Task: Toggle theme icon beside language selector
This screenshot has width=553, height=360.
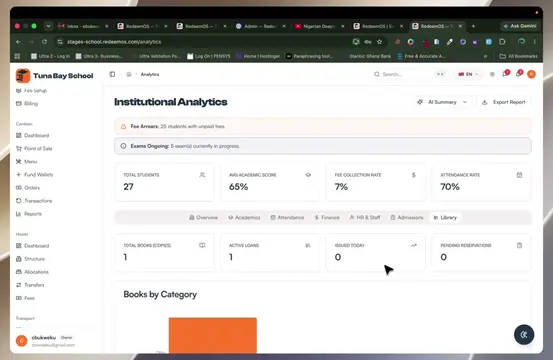Action: pos(492,74)
